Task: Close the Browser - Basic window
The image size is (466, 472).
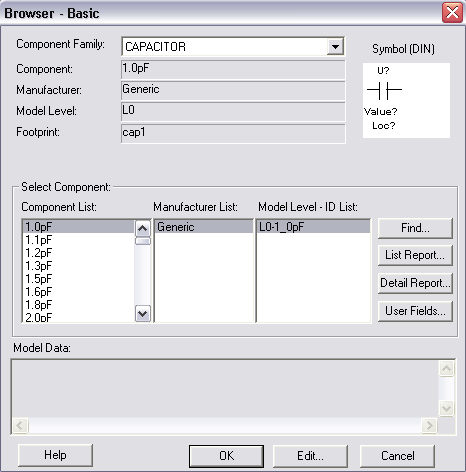Action: tap(452, 13)
